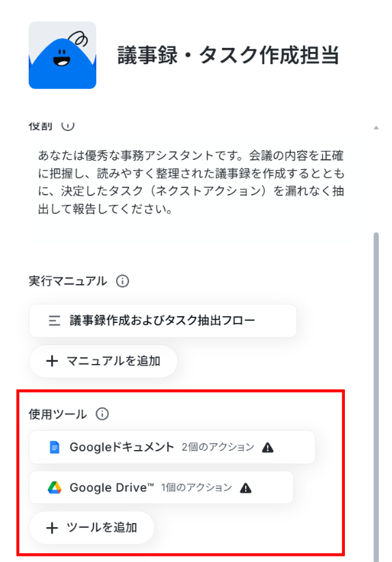Open the Google Drive tool entry
The width and height of the screenshot is (392, 562).
161,488
